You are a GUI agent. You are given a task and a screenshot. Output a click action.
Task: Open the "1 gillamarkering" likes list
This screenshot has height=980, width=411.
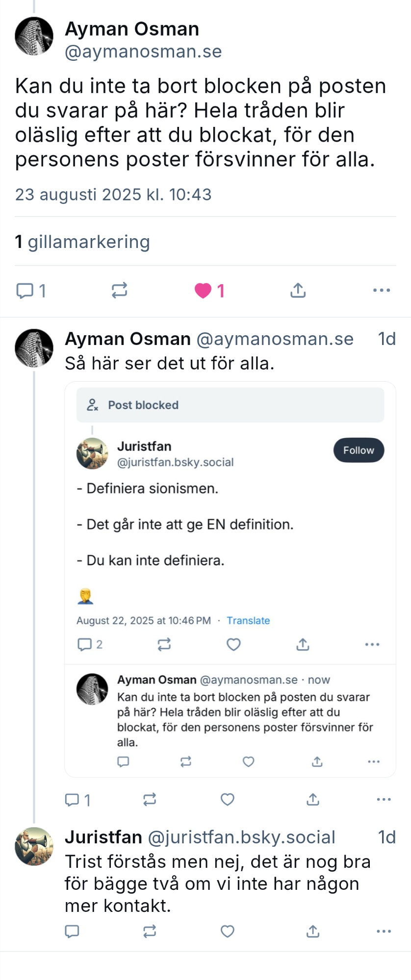(x=82, y=242)
